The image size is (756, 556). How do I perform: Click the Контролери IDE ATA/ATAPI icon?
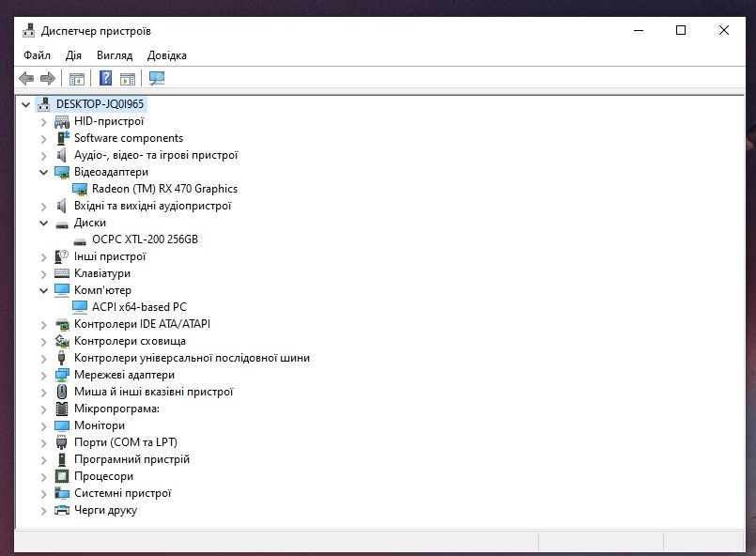(62, 325)
